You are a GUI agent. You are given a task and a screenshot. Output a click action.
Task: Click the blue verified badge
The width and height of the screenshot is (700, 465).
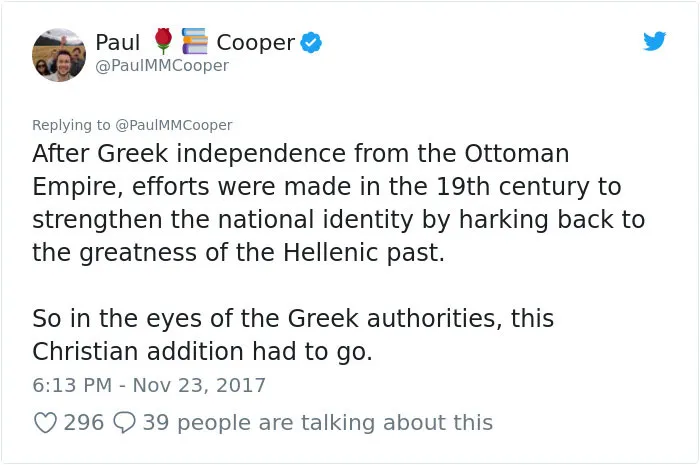(x=311, y=43)
